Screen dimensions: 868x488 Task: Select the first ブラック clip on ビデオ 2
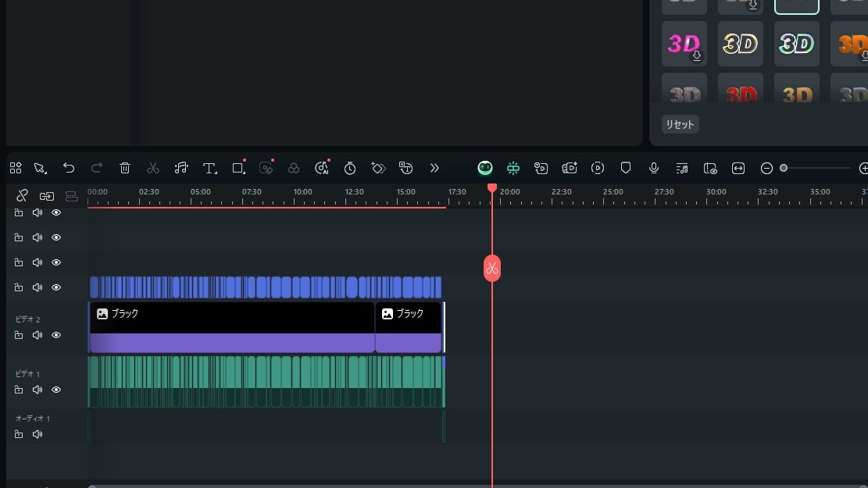(x=232, y=328)
